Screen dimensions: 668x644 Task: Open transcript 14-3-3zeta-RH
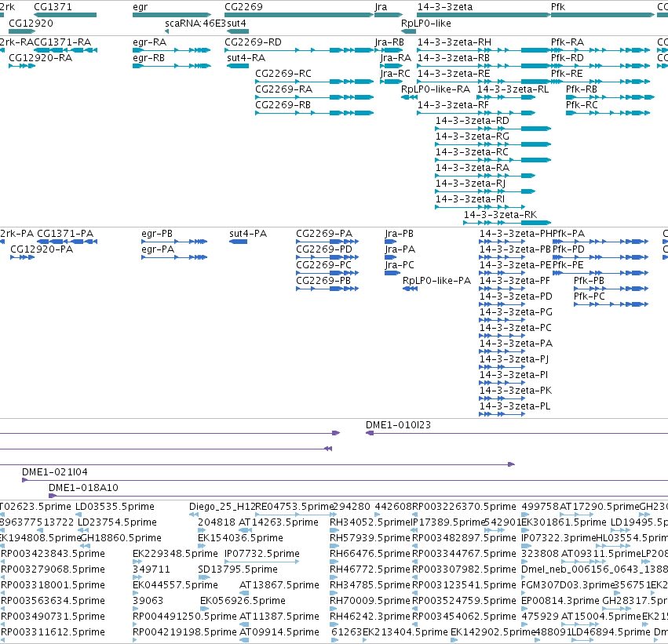coord(454,42)
